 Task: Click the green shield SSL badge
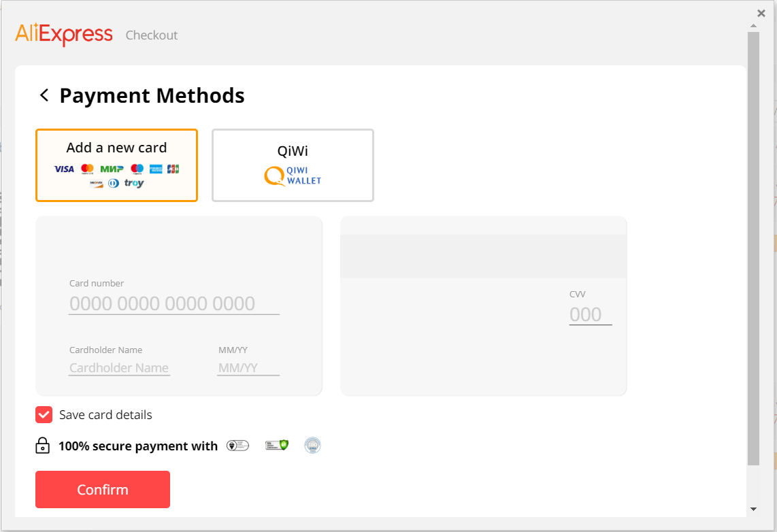[x=277, y=445]
